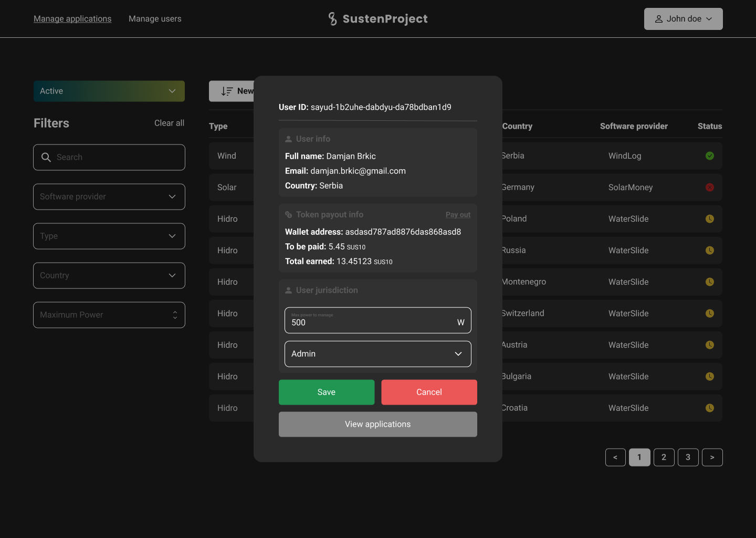
Task: Go to page 2 of results
Action: point(664,458)
